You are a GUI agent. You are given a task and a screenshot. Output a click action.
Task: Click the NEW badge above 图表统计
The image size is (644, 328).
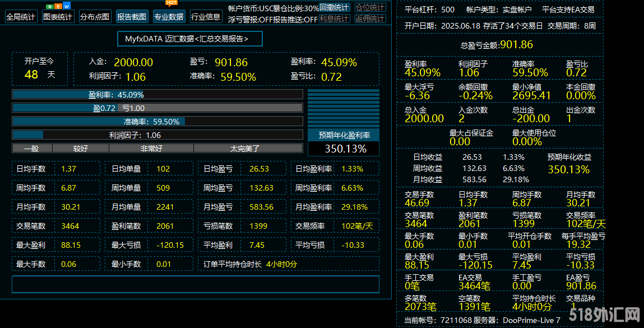pos(58,6)
